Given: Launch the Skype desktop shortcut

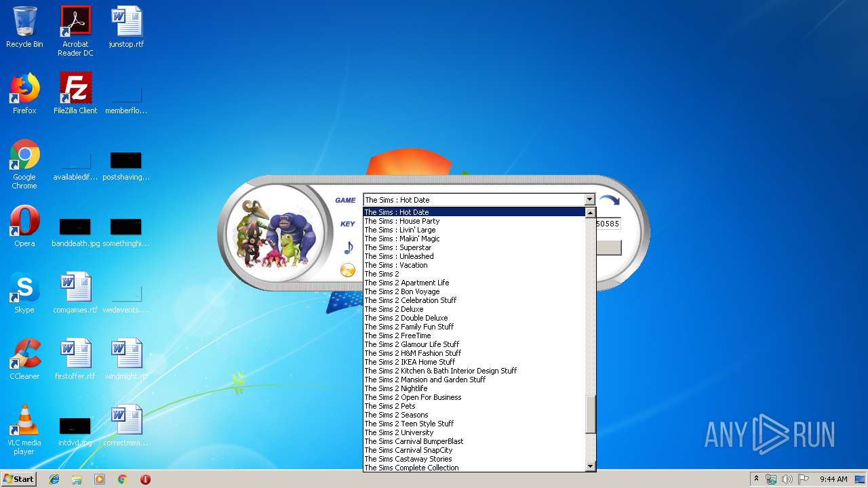Looking at the screenshot, I should tap(24, 293).
